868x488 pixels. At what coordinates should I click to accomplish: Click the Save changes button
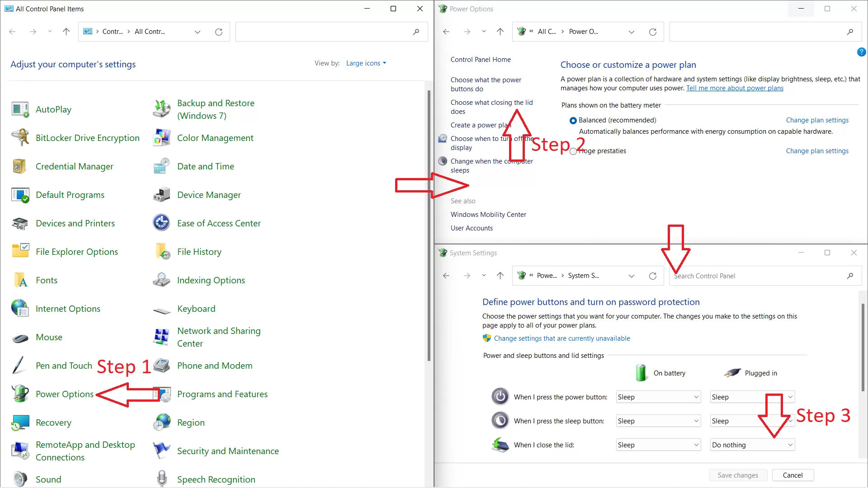tap(738, 475)
